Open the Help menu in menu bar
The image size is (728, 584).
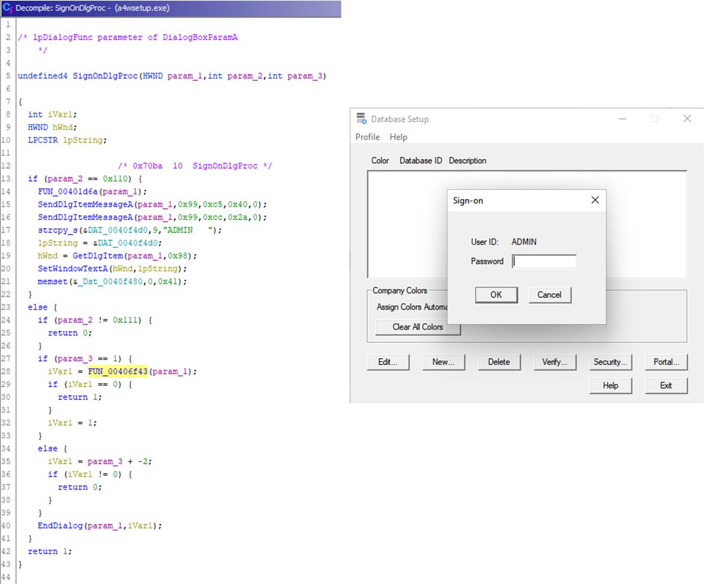click(398, 137)
